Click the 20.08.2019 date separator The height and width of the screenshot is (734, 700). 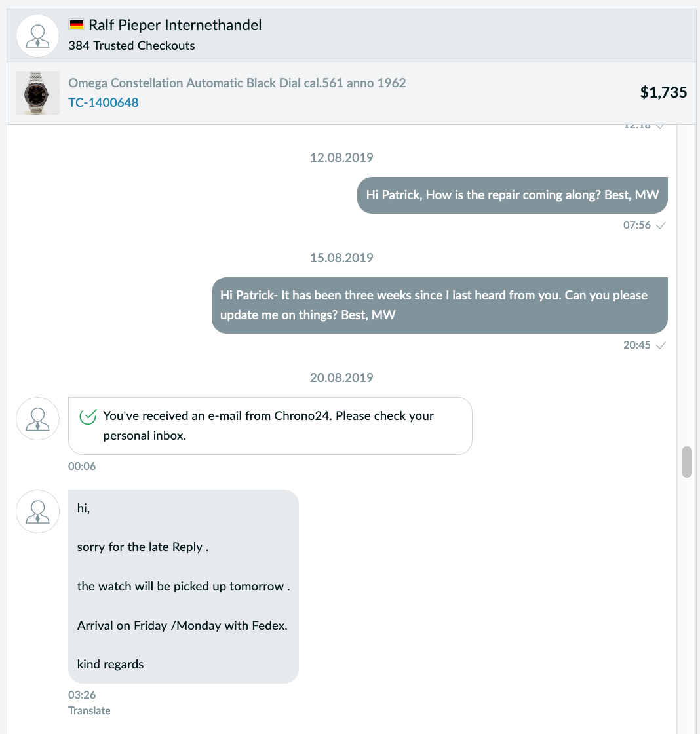coord(341,377)
